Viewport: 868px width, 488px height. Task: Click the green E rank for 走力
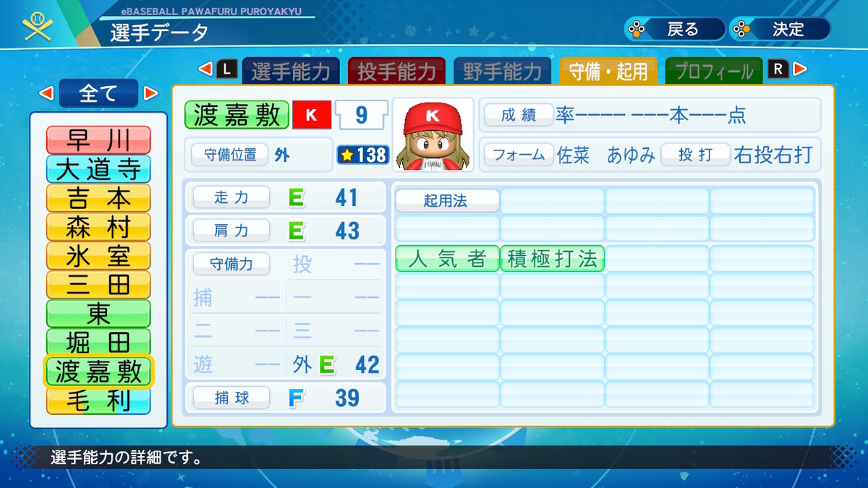(x=296, y=197)
